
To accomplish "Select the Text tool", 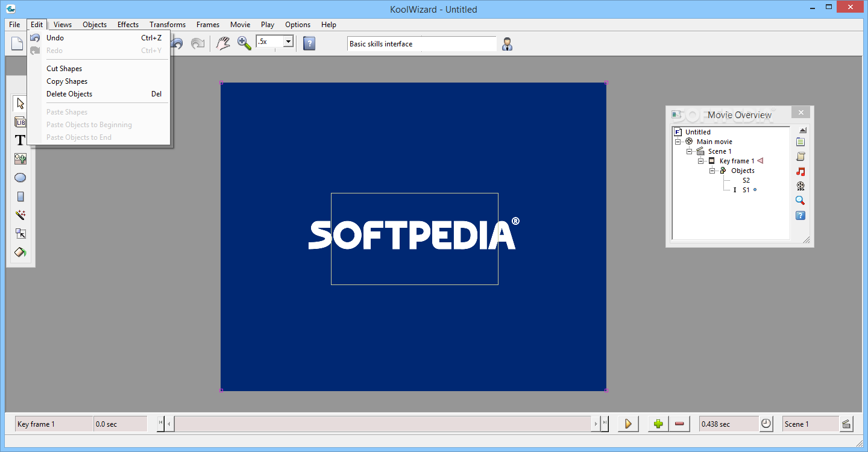I will click(x=20, y=140).
